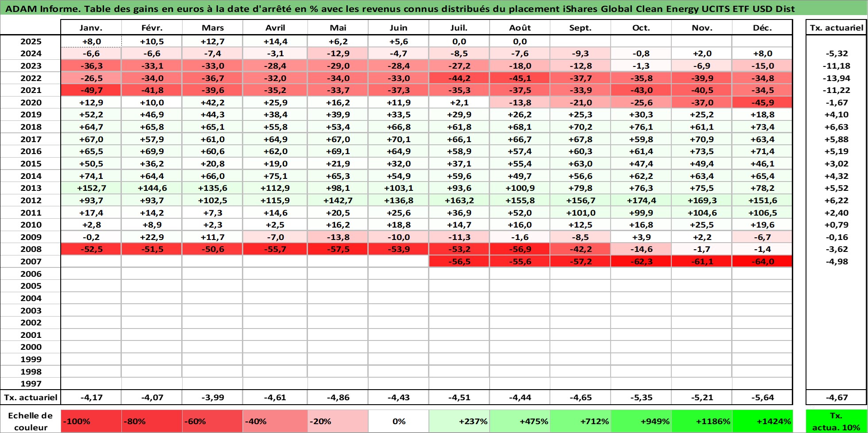
Task: Click the 'Juin' column header
Action: (x=398, y=27)
